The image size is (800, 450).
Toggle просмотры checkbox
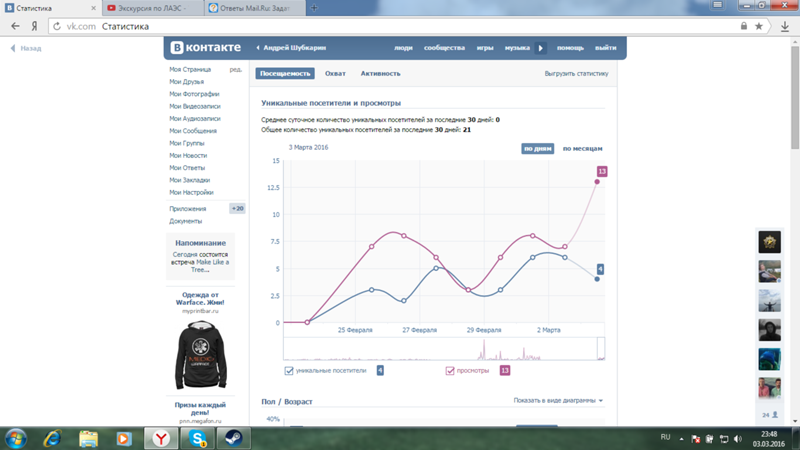pos(449,371)
